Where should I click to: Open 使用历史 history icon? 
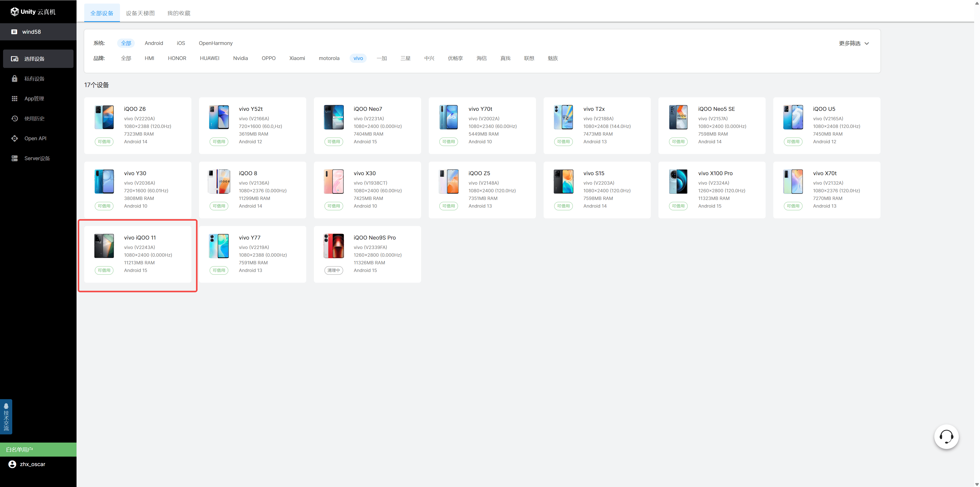point(15,118)
